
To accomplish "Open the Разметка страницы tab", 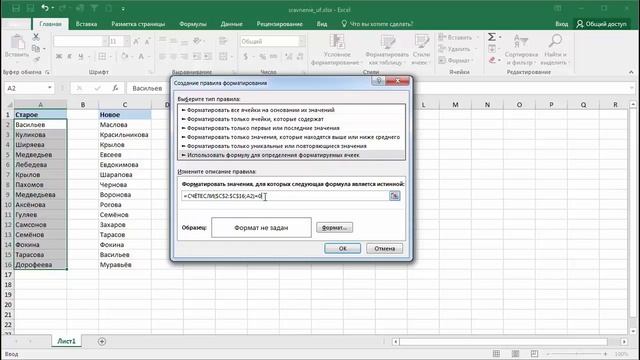I will [138, 24].
